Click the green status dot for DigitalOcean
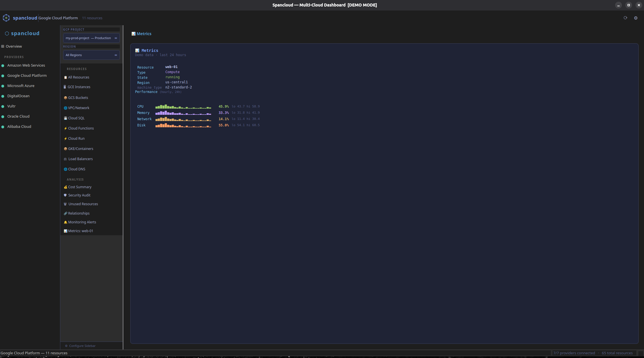 (3, 96)
